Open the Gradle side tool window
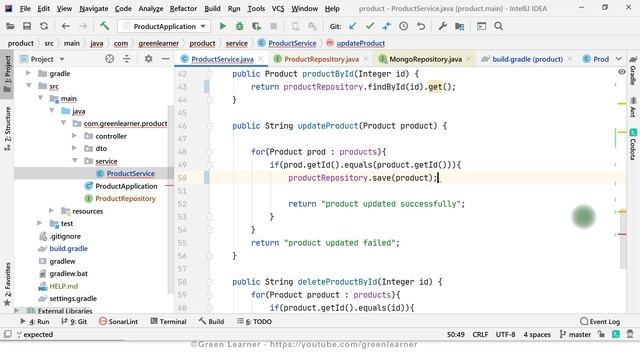 tap(633, 70)
